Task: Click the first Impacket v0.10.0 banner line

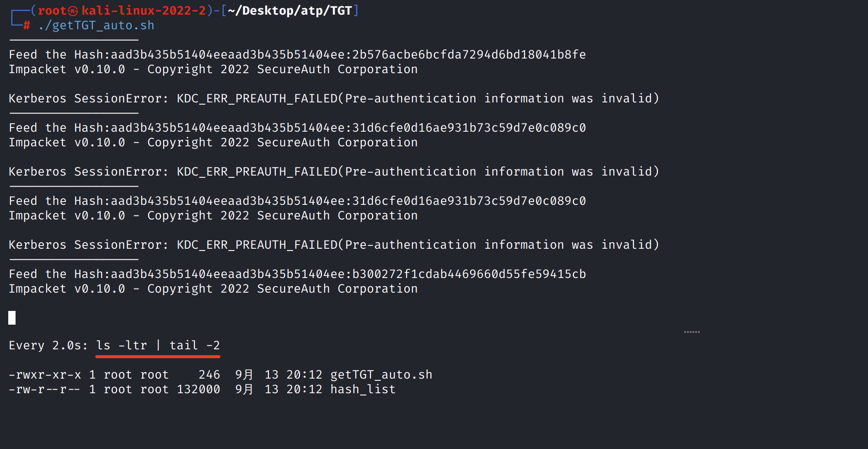Action: point(213,69)
